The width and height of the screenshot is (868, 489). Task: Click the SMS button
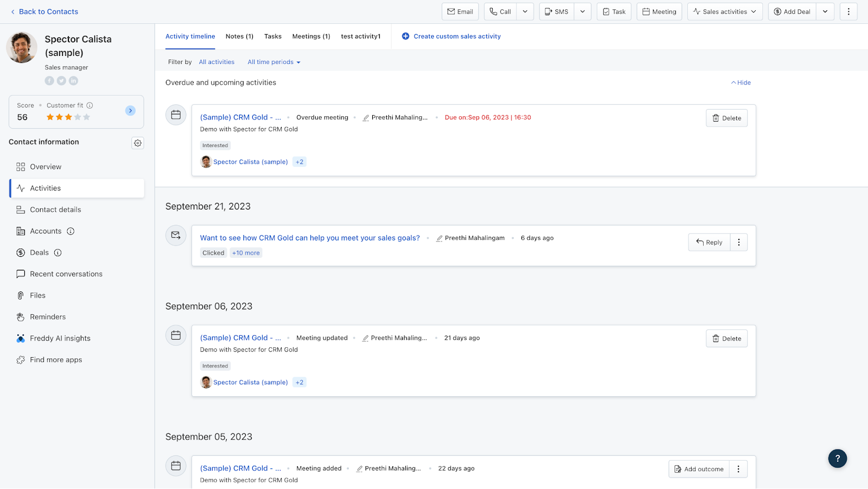coord(557,11)
